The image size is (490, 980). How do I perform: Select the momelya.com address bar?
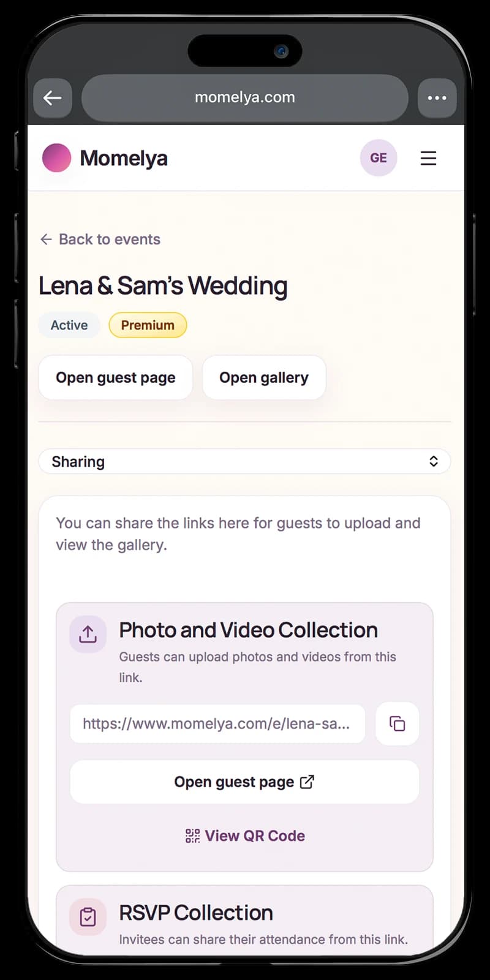pos(245,98)
